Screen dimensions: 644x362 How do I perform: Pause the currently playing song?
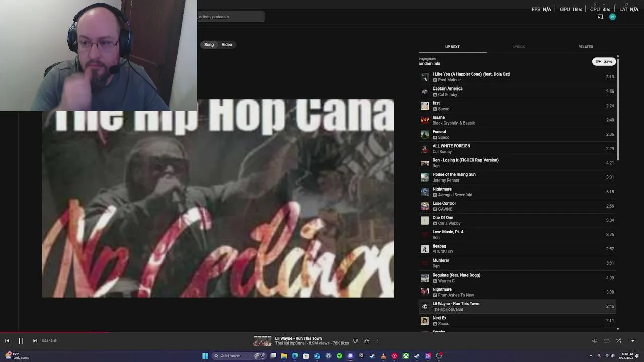pyautogui.click(x=21, y=341)
